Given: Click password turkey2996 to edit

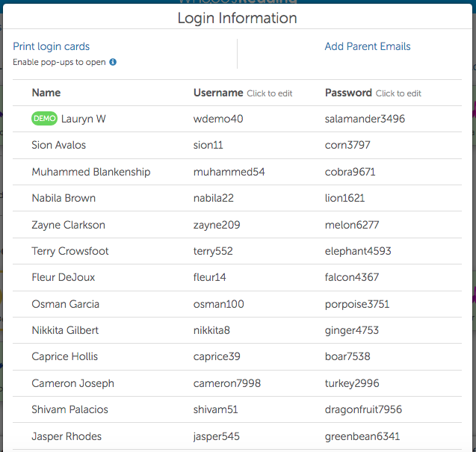Looking at the screenshot, I should tap(352, 383).
